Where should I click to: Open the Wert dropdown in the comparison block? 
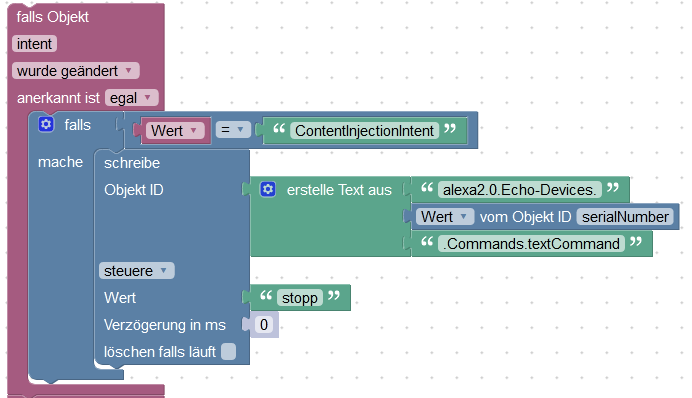(x=175, y=131)
